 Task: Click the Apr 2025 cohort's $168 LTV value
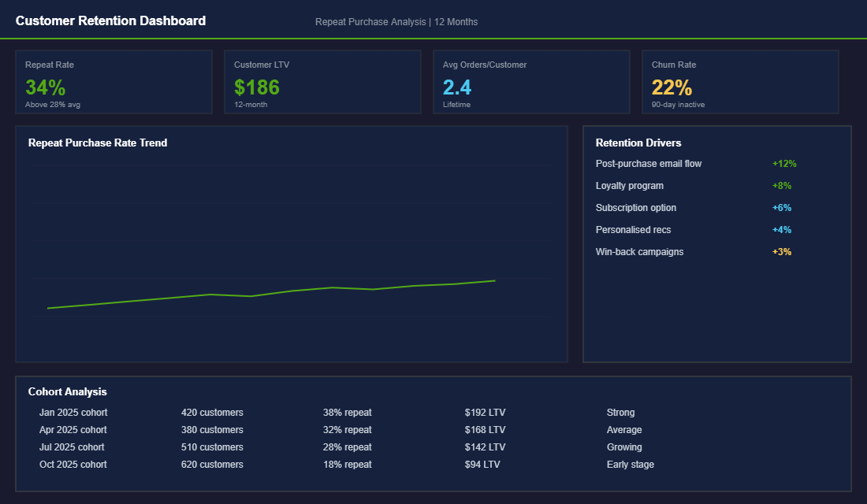[484, 429]
